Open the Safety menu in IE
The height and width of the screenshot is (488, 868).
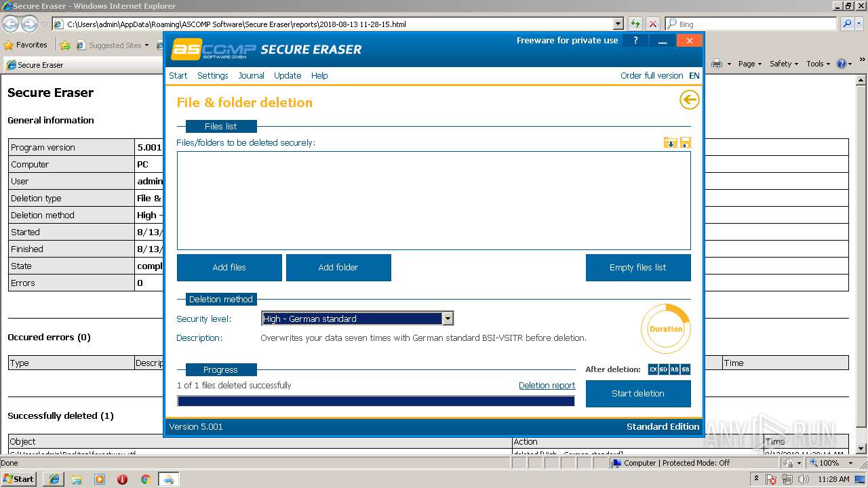[784, 64]
